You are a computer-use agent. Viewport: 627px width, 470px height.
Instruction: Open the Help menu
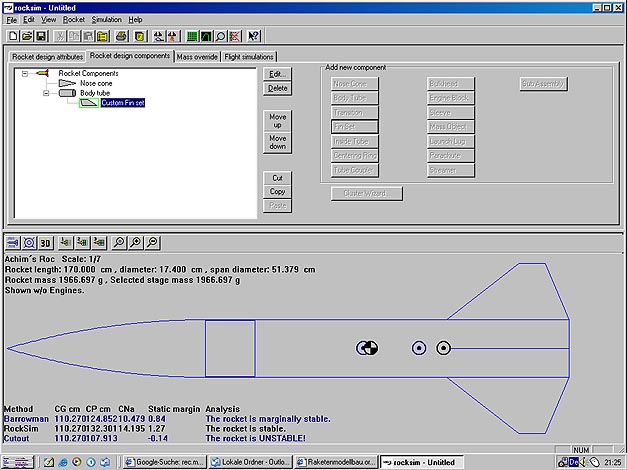coord(135,20)
